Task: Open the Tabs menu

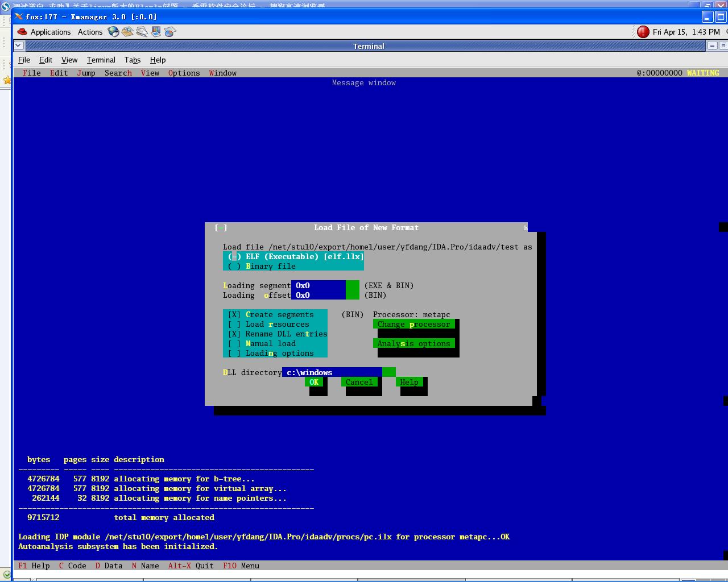Action: click(133, 60)
